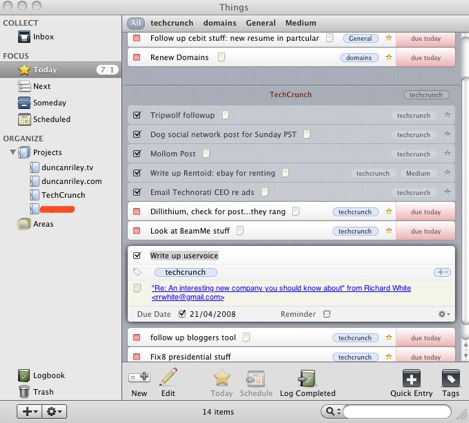The height and width of the screenshot is (423, 469).
Task: Uncheck Dog social network post task
Action: pyautogui.click(x=137, y=134)
